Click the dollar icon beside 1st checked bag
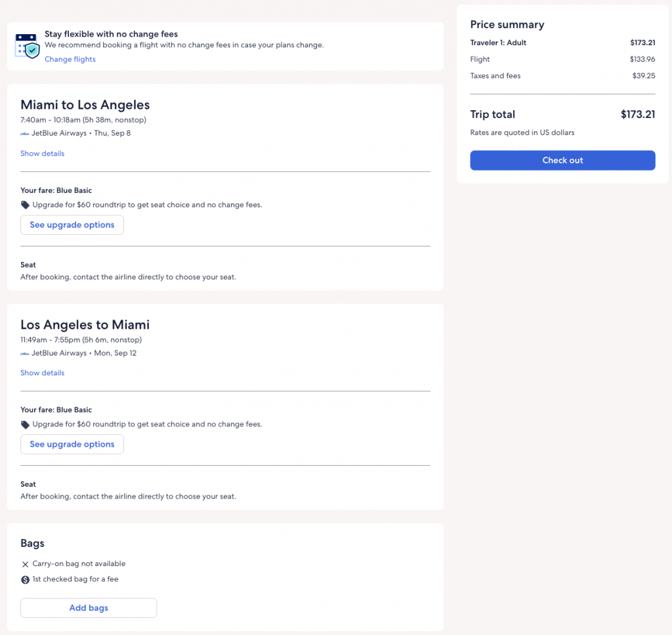 tap(25, 580)
